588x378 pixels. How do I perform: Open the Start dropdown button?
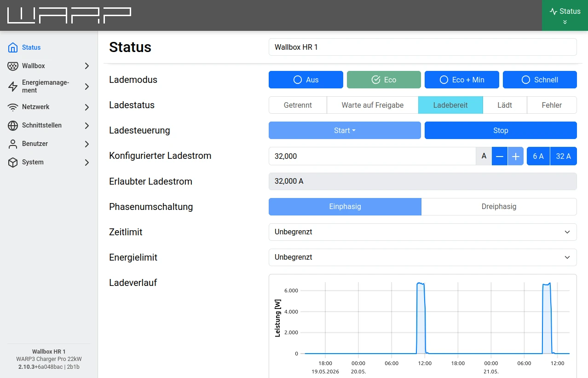point(345,130)
